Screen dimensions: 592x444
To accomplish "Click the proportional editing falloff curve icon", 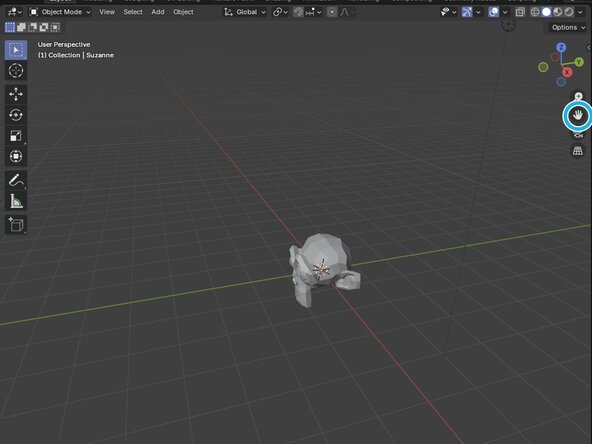I will point(344,12).
